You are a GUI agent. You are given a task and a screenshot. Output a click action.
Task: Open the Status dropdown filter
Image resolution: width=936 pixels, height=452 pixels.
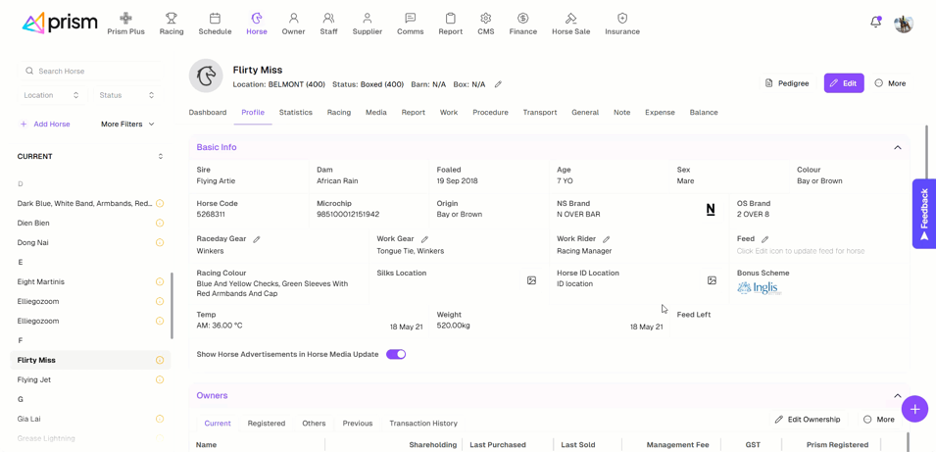pos(126,95)
